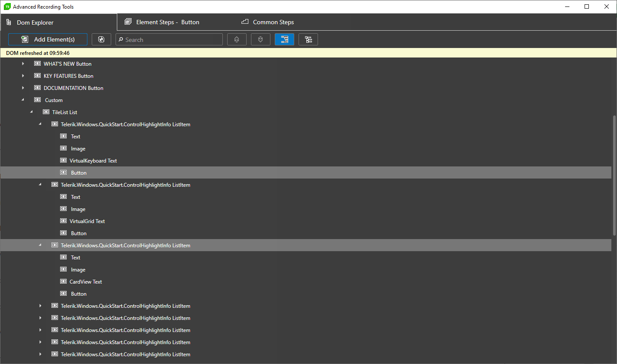Click the icon beside VirtualKeyboard Text node
Viewport: 617px width, 364px height.
click(x=63, y=160)
